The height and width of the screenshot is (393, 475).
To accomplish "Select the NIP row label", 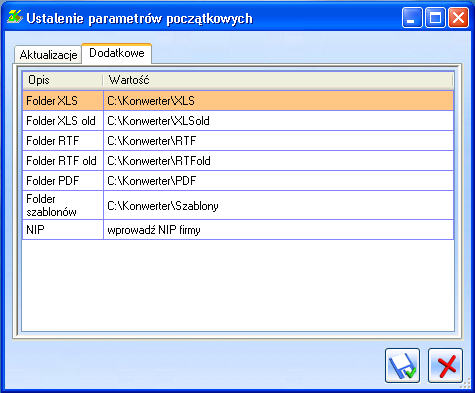I will (63, 230).
